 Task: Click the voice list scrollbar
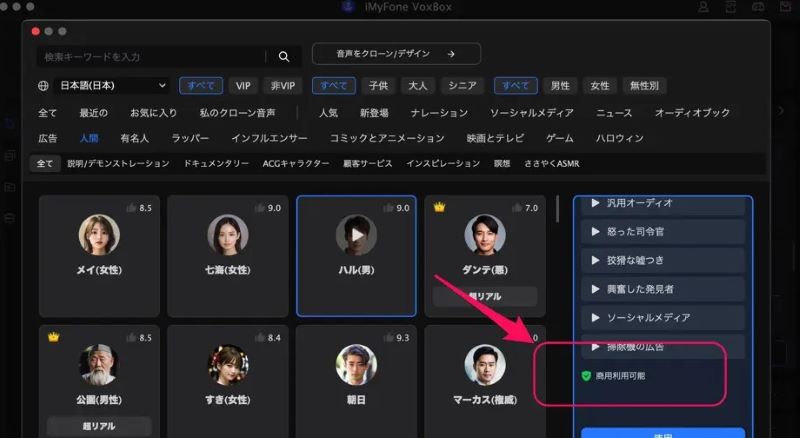(x=557, y=208)
